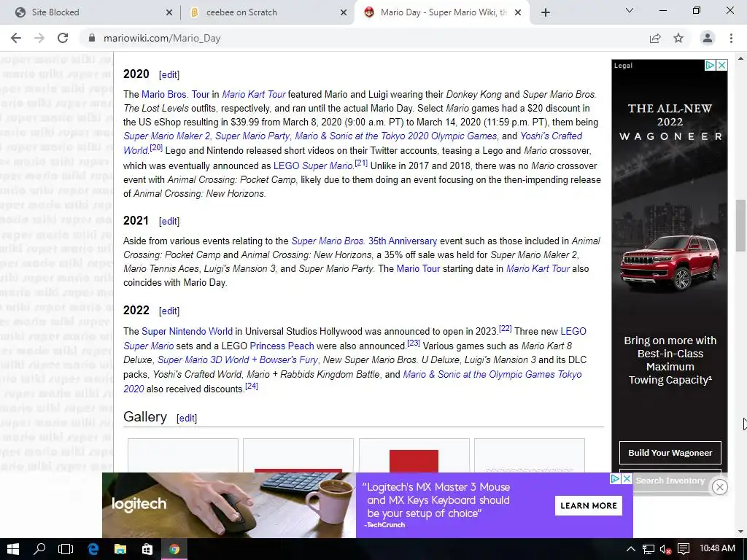Edit the 2022 section

(x=169, y=311)
